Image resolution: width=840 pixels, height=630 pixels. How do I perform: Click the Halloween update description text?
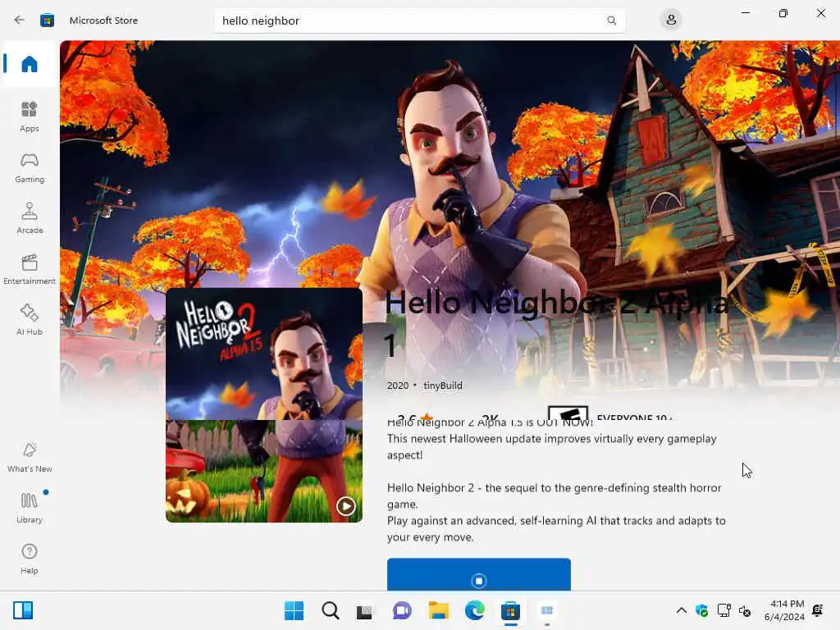click(552, 447)
